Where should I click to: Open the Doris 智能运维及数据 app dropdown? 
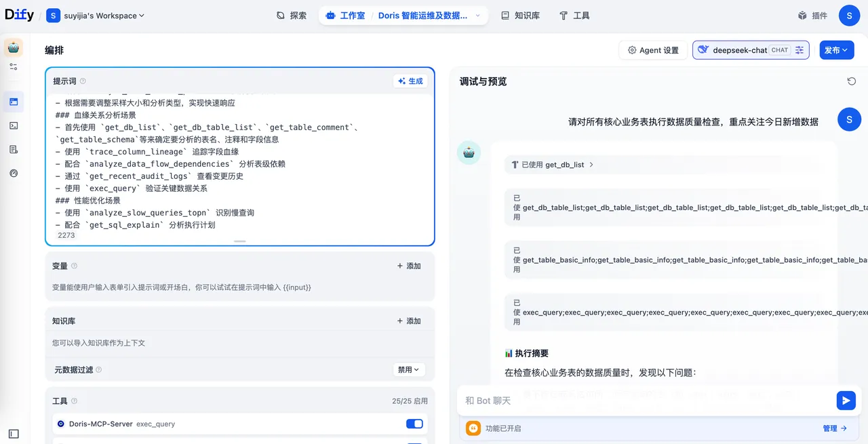click(x=477, y=15)
